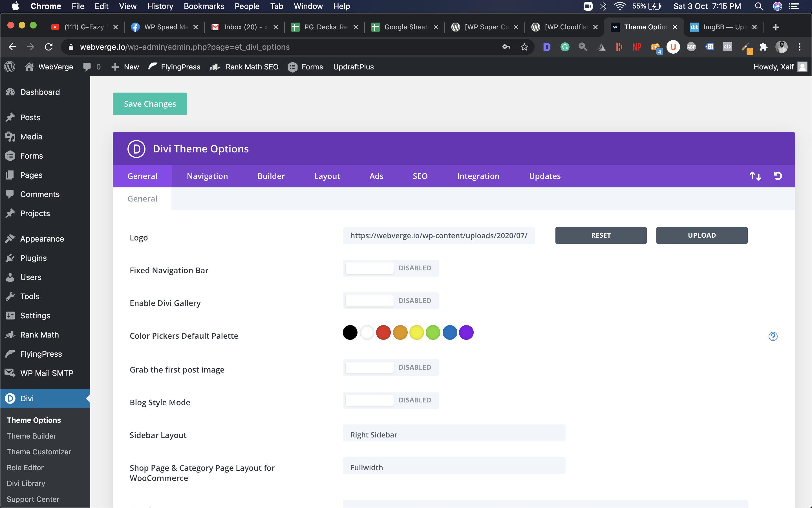Switch to the Navigation tab
This screenshot has width=812, height=508.
pos(207,176)
